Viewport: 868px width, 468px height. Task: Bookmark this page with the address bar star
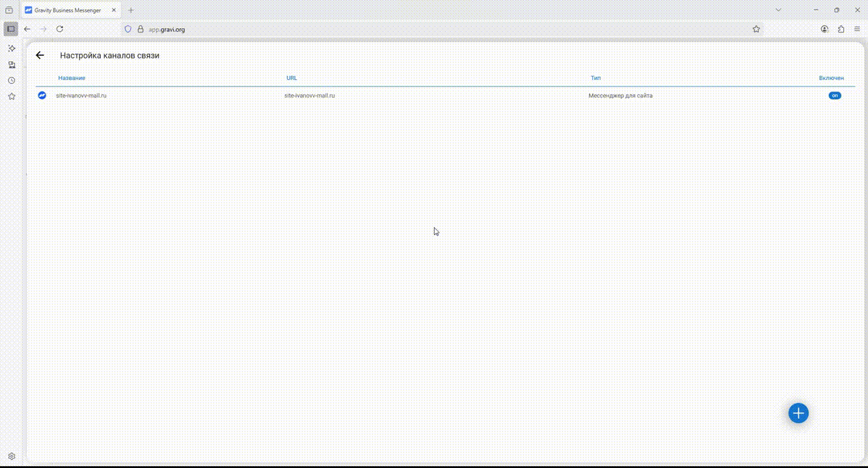[756, 29]
